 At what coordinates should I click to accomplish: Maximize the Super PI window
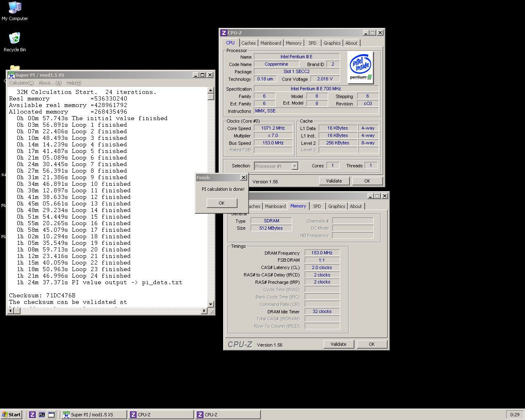point(203,75)
